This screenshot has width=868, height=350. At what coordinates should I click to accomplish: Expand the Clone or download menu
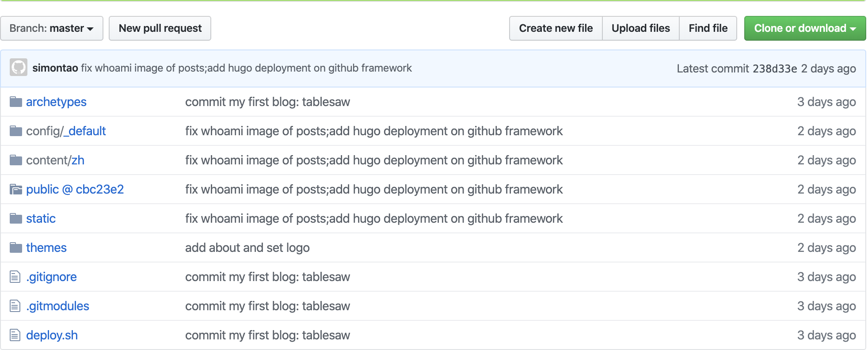coord(804,28)
